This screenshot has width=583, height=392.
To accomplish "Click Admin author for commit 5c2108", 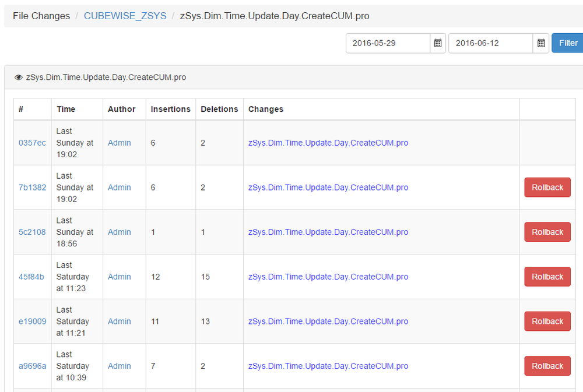I will [120, 232].
